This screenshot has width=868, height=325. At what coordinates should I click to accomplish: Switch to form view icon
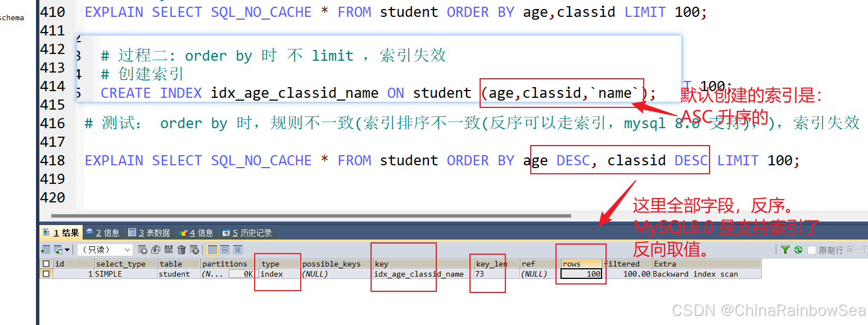225,250
